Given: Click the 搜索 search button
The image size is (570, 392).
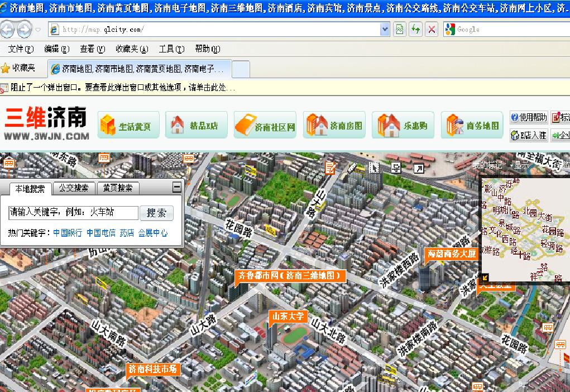Looking at the screenshot, I should (156, 213).
